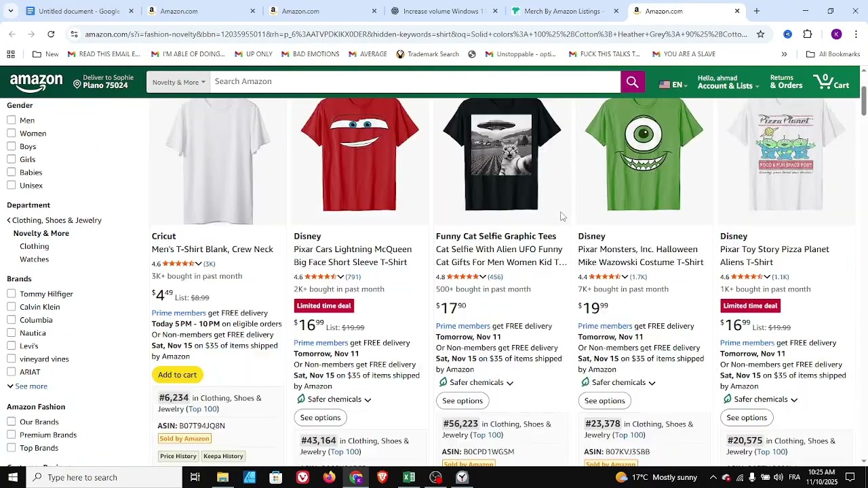See options for the Lightning McQueen shirt
868x488 pixels.
(x=320, y=418)
